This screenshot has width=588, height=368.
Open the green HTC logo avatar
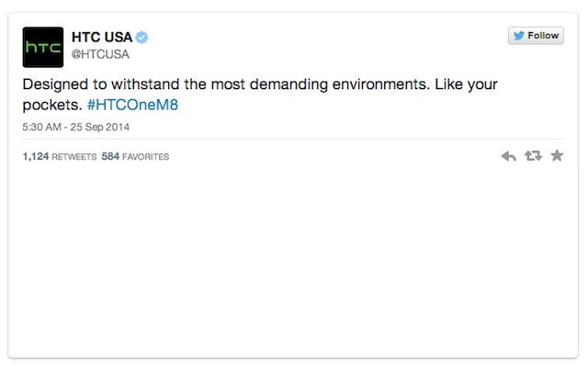[43, 47]
